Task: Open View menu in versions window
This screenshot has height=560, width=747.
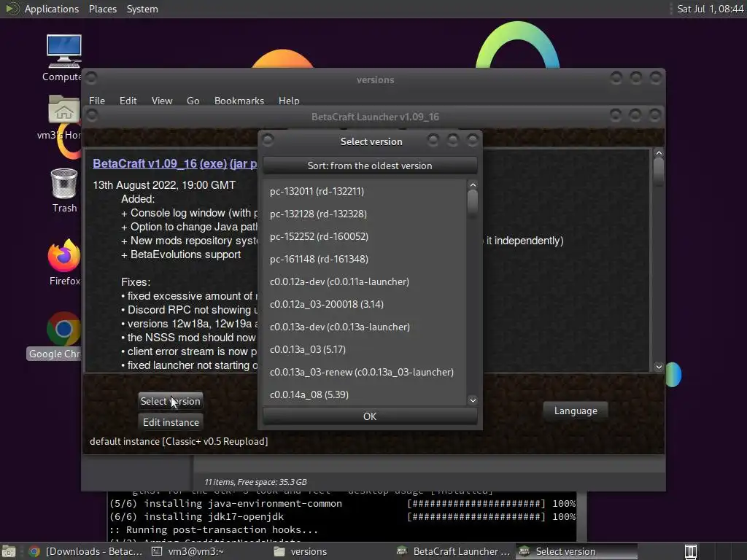Action: (161, 101)
